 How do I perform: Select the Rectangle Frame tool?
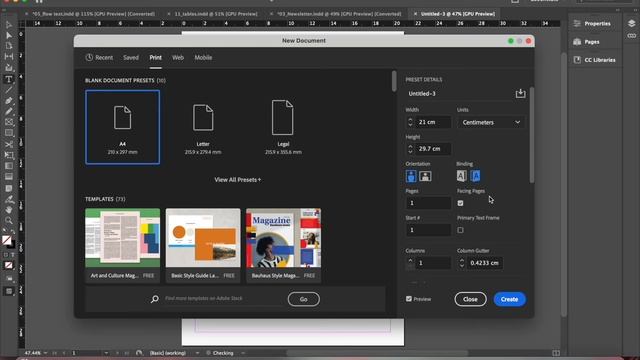click(9, 122)
